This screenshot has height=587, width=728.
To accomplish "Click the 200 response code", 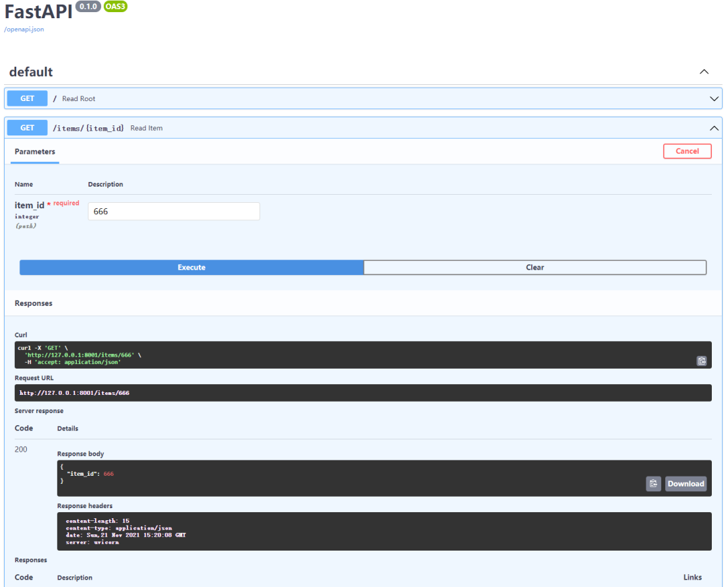I will click(21, 450).
